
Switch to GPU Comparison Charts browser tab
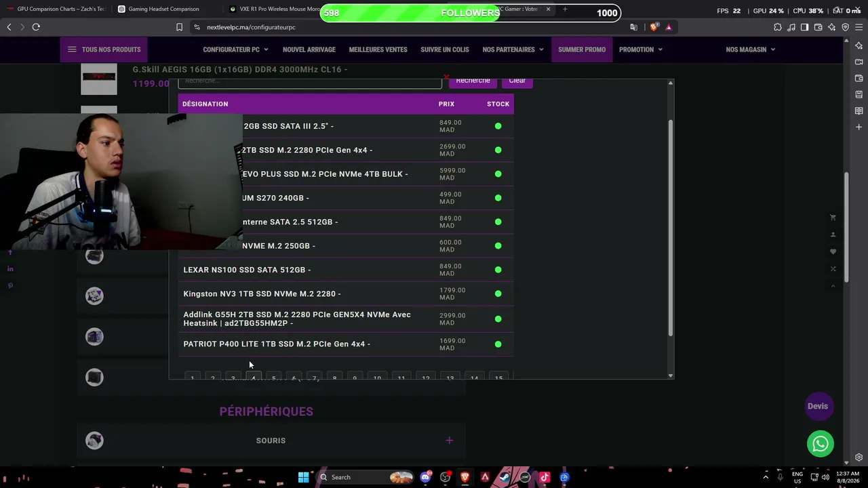tap(56, 9)
